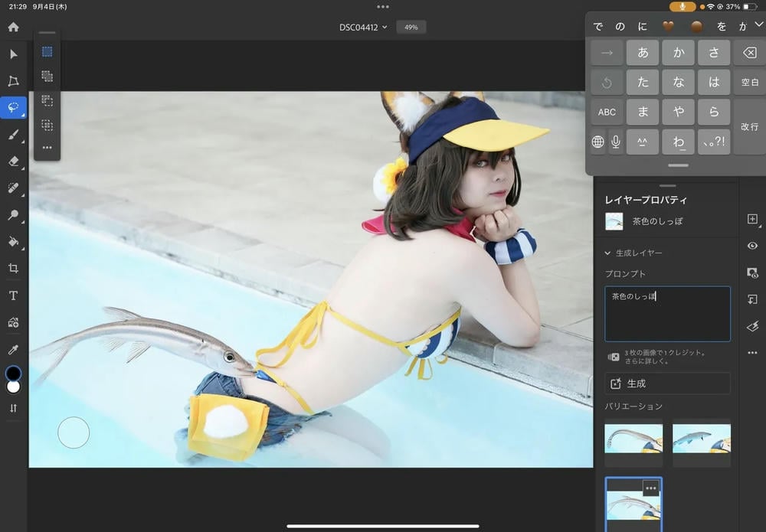Select the Eyedropper tool
This screenshot has height=532, width=766.
click(x=13, y=349)
